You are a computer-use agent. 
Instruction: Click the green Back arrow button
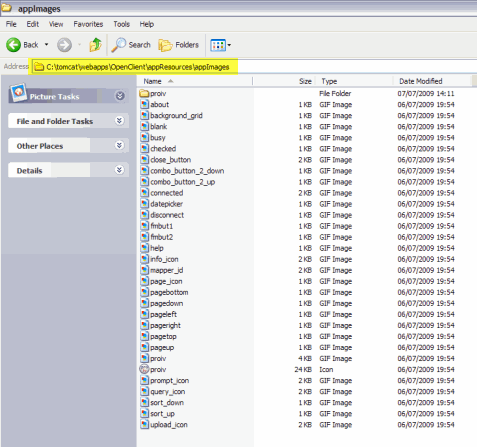[x=14, y=45]
